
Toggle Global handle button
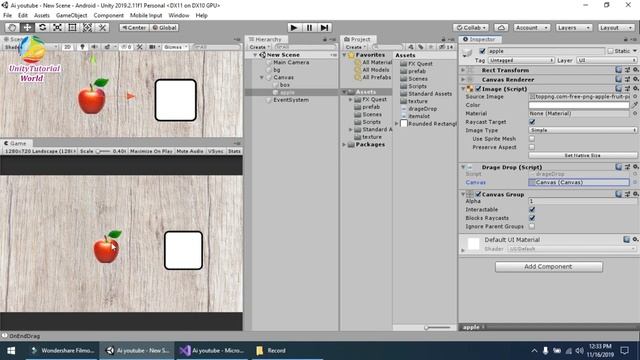click(164, 27)
